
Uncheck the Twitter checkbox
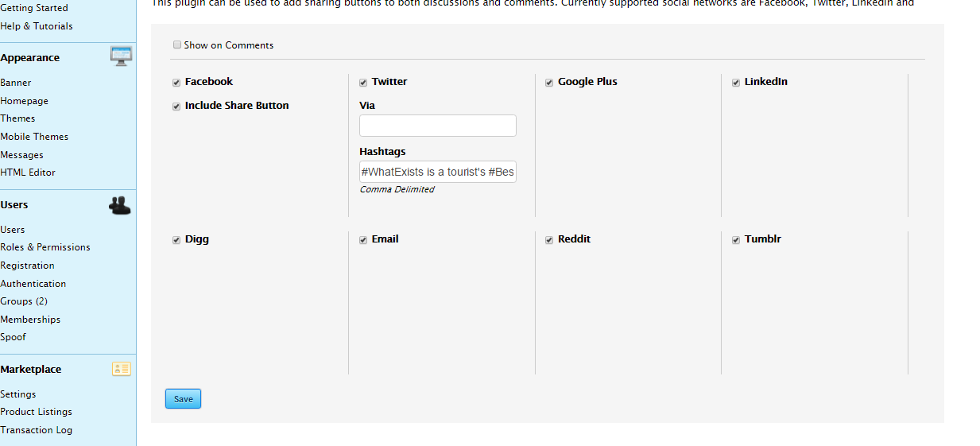[x=363, y=83]
